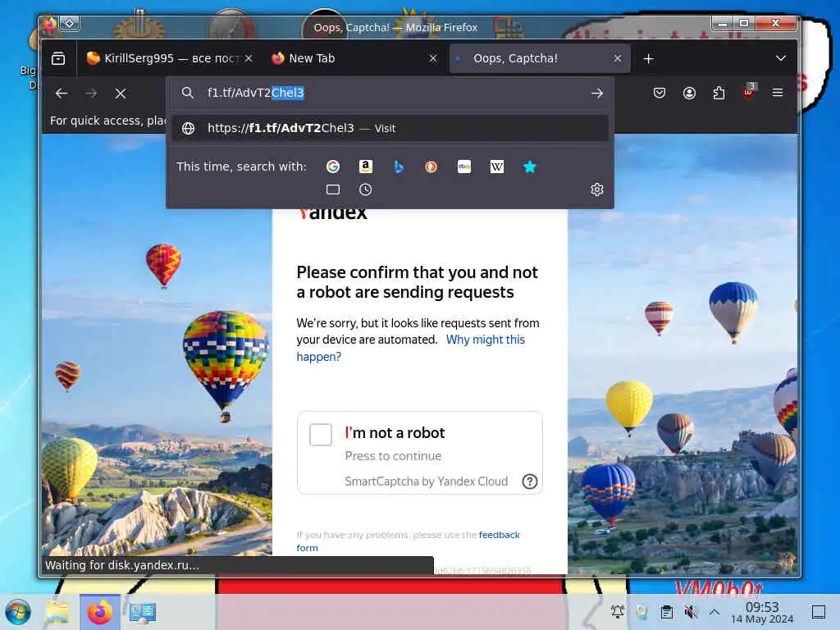Stop loading the page

(x=121, y=94)
